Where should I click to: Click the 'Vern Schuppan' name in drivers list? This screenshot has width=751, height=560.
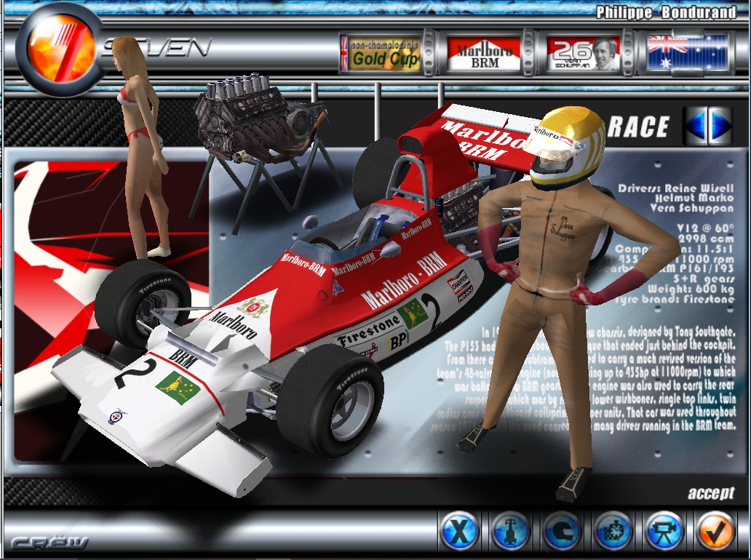click(x=691, y=208)
